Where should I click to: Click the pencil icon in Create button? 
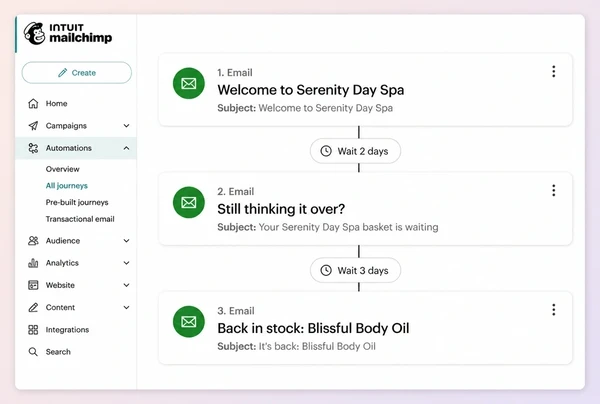click(62, 73)
